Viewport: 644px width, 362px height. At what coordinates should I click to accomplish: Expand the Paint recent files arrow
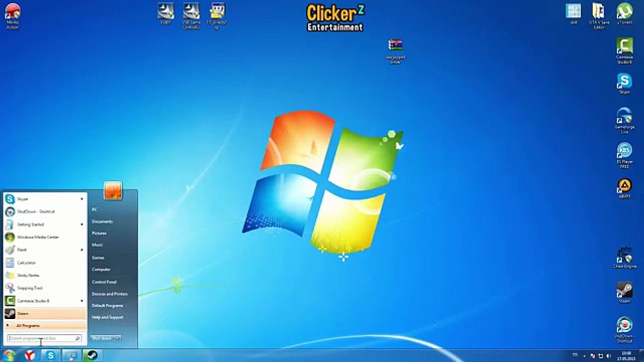pyautogui.click(x=82, y=250)
